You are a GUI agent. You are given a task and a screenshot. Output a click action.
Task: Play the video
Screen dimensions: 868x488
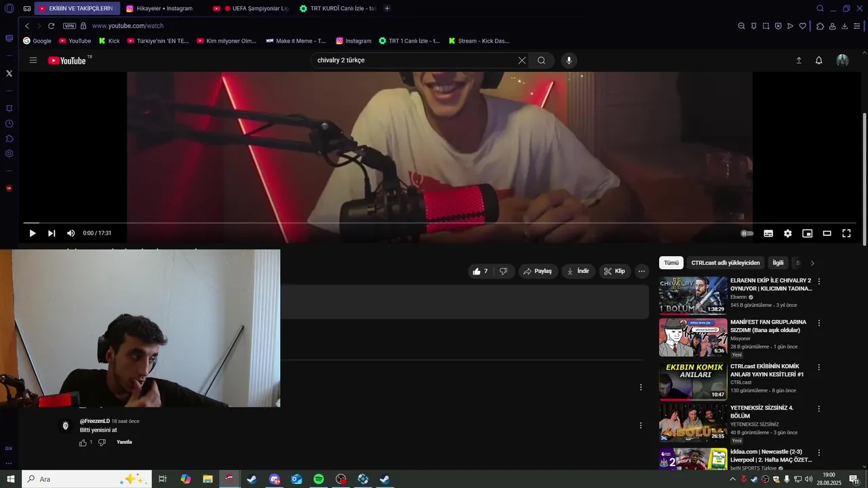tap(32, 233)
